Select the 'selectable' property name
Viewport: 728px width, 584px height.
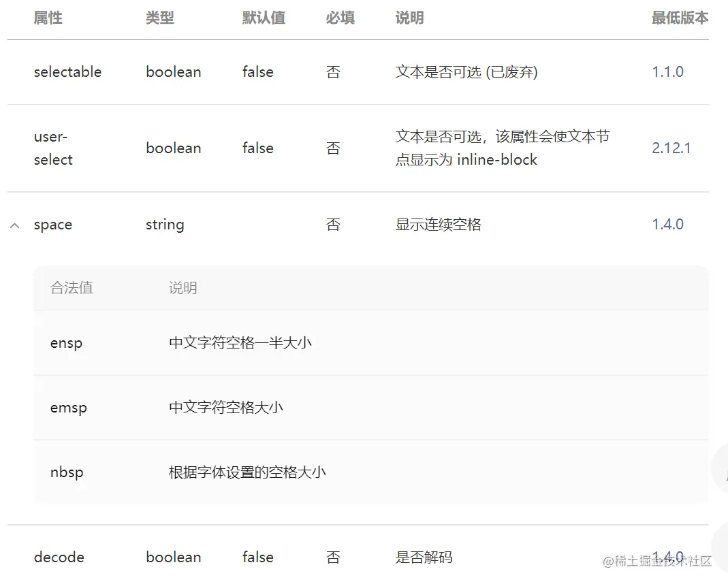[x=68, y=72]
